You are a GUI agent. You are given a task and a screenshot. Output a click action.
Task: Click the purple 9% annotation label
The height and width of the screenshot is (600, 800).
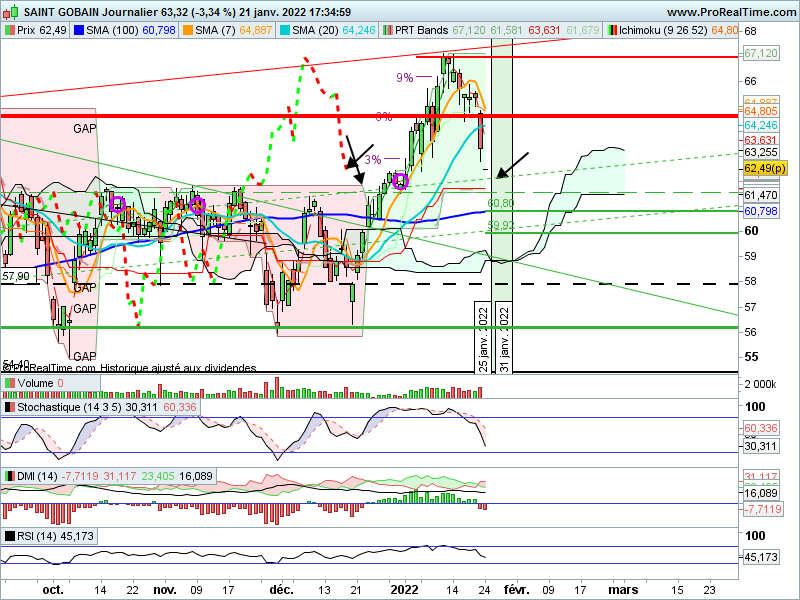coord(405,78)
